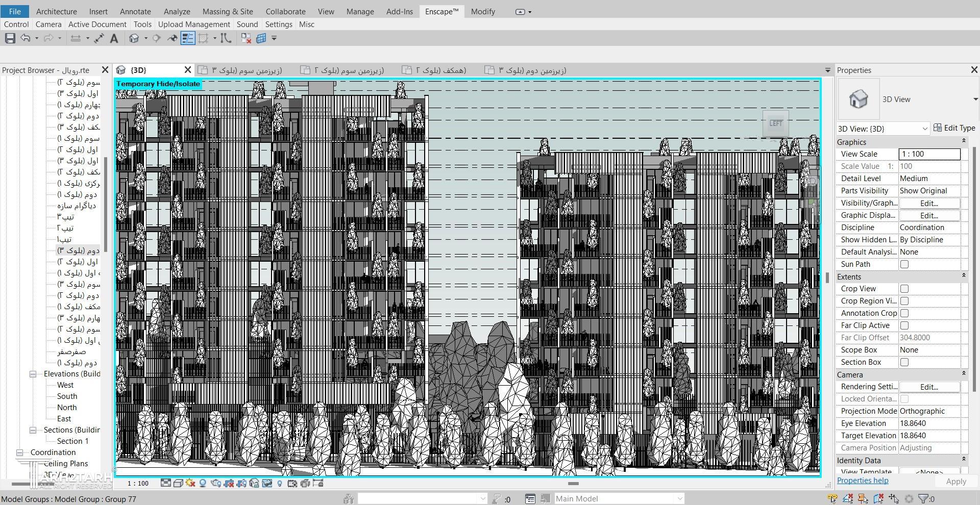Collapse the Elevations node in Project Browser
The image size is (980, 505).
click(x=33, y=374)
